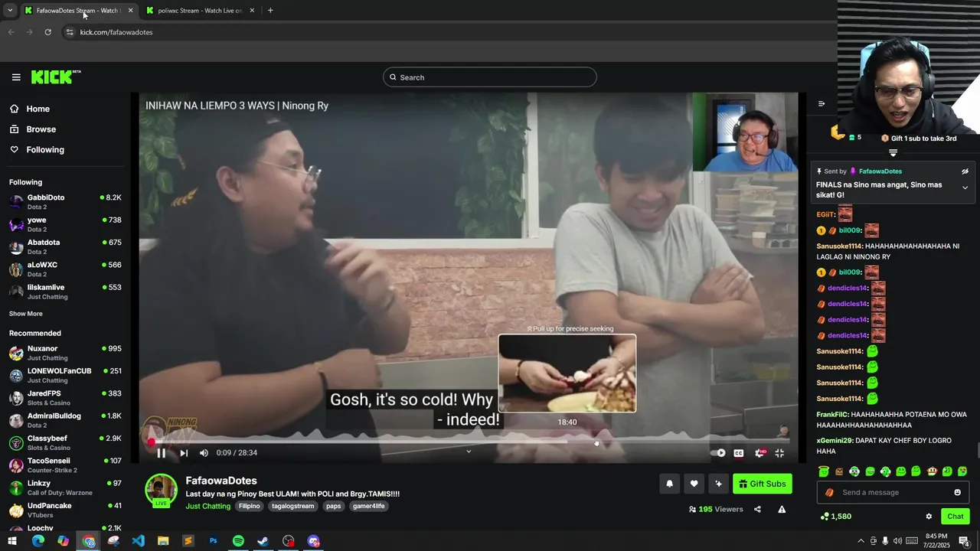980x551 pixels.
Task: Show hidden system tray icons
Action: point(861,541)
